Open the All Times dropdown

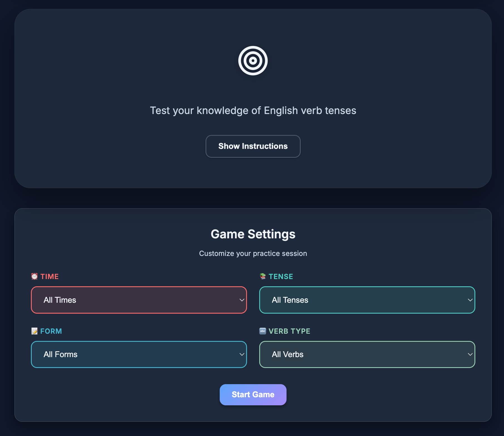[139, 300]
